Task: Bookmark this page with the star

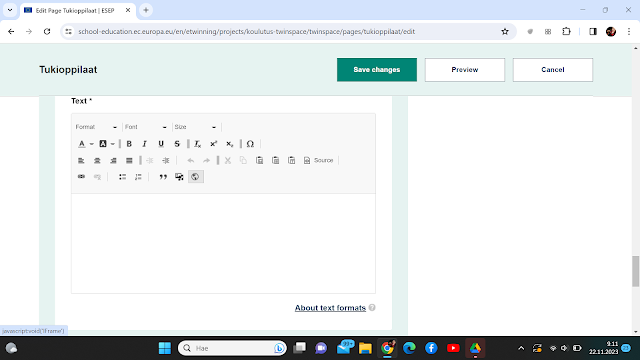Action: (x=505, y=31)
